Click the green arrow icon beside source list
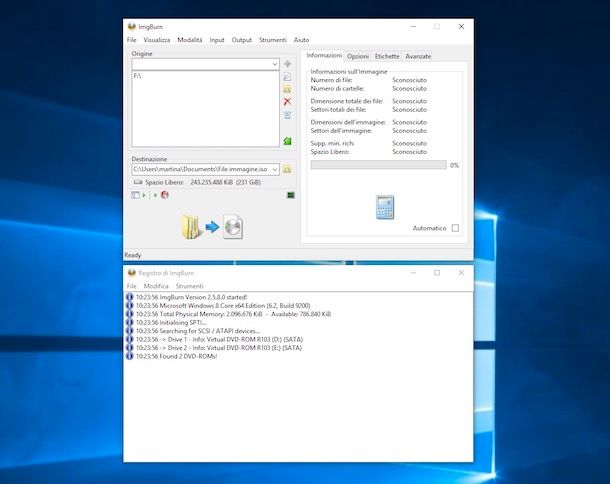The height and width of the screenshot is (484, 610). point(287,141)
